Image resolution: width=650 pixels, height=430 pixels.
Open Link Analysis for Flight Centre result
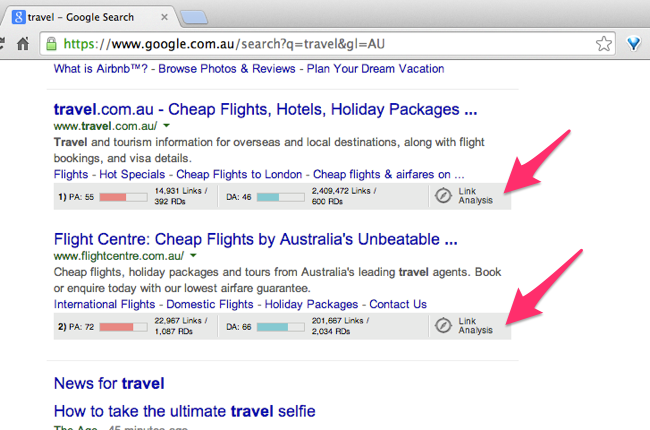[x=468, y=325]
